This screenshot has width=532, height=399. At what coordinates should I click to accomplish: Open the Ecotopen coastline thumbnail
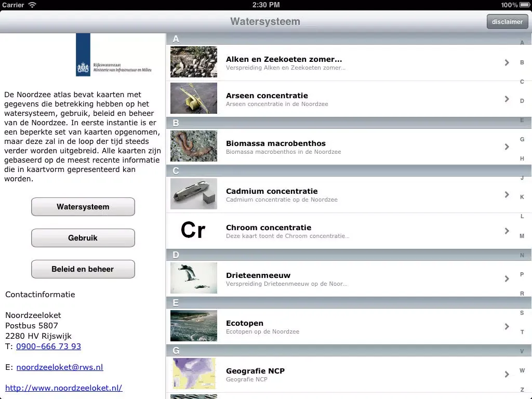click(x=194, y=326)
